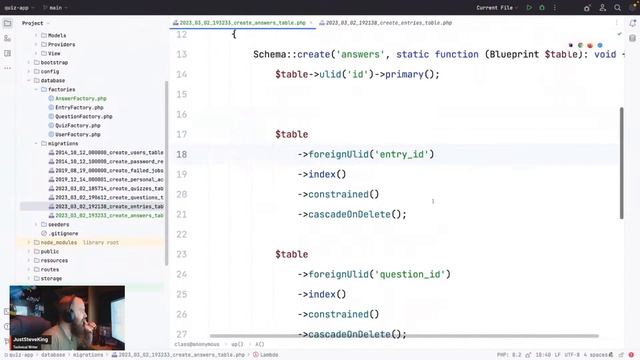Viewport: 640px width, 360px height.
Task: Expand the seeders folder
Action: [36, 224]
